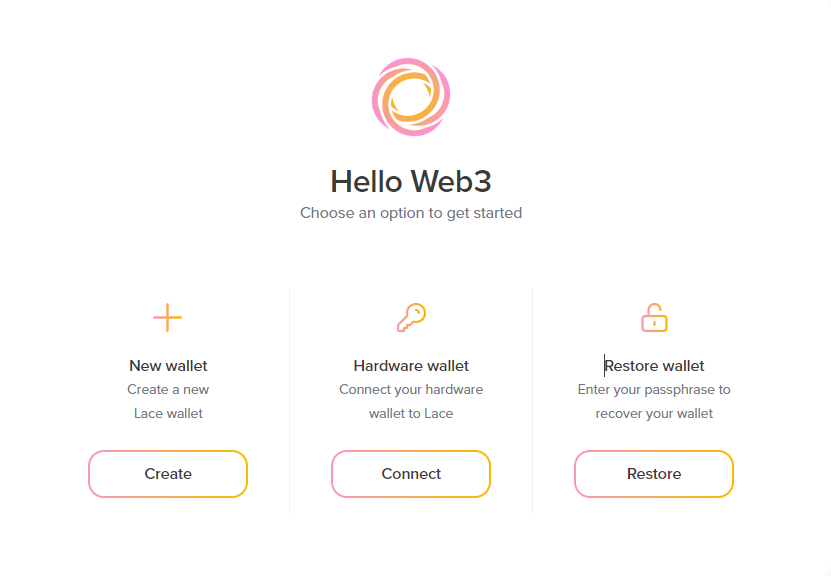Click the unlocked padlock restore icon
The width and height of the screenshot is (831, 576).
654,318
